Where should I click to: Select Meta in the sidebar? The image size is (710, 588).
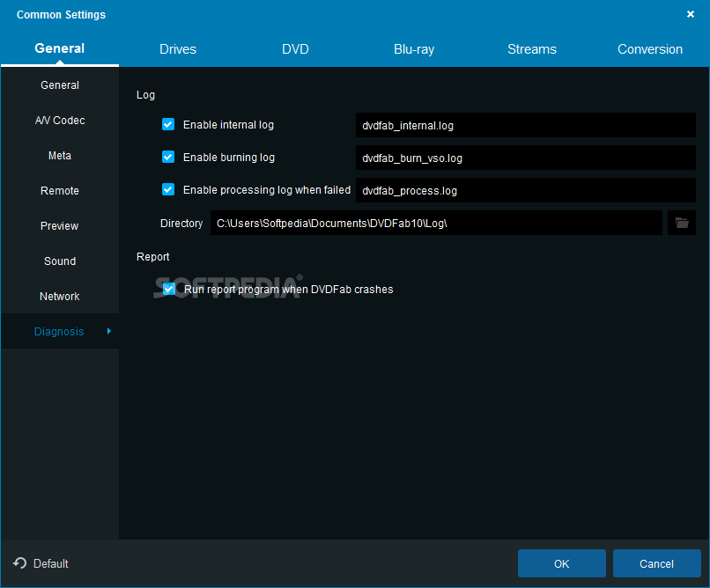60,156
